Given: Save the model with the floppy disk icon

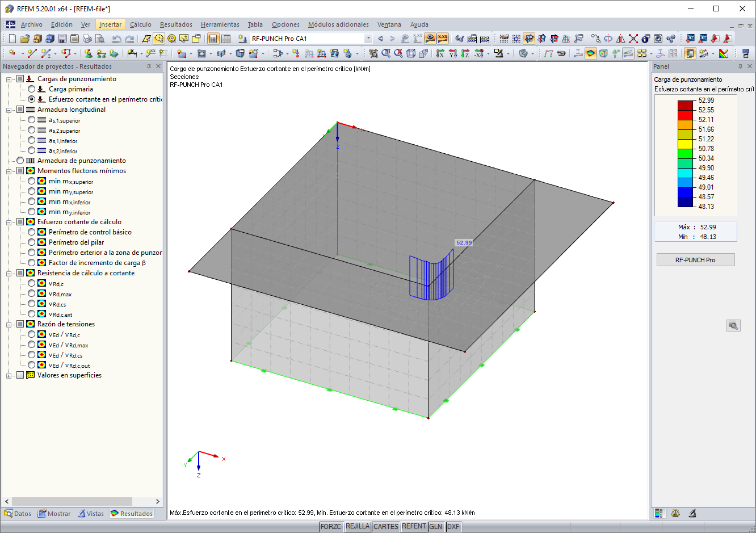Looking at the screenshot, I should click(62, 39).
